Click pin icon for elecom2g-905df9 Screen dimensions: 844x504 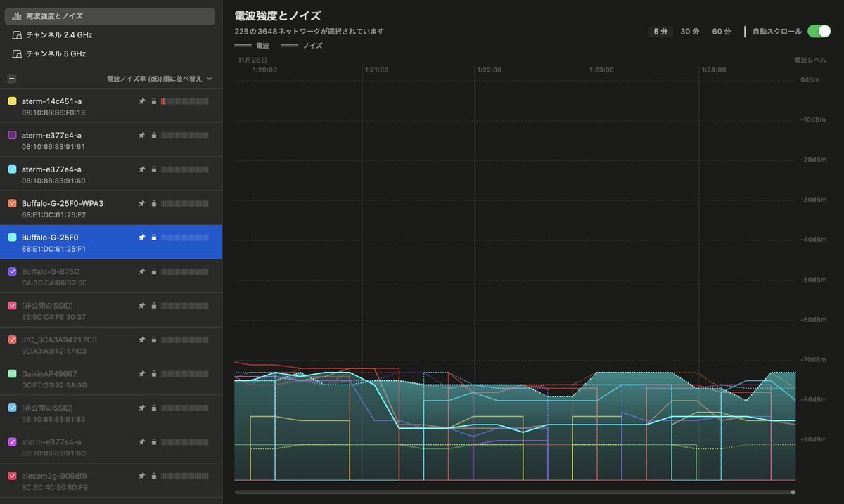point(141,476)
